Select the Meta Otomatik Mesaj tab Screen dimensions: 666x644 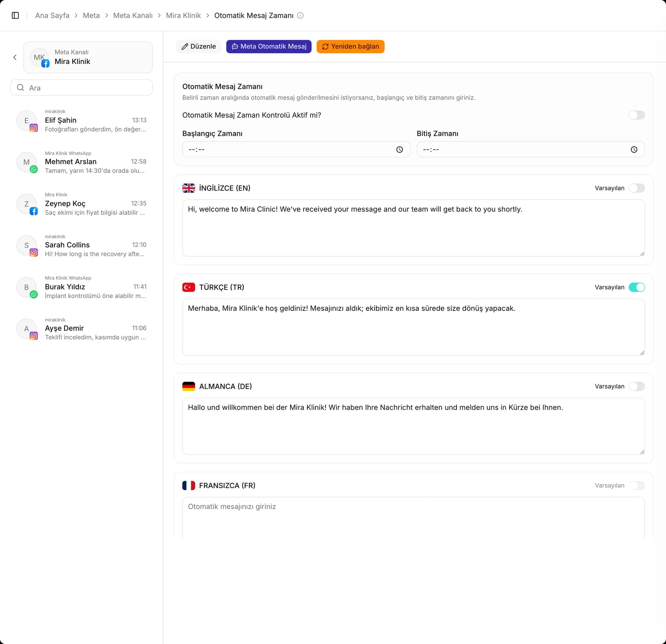click(x=269, y=47)
